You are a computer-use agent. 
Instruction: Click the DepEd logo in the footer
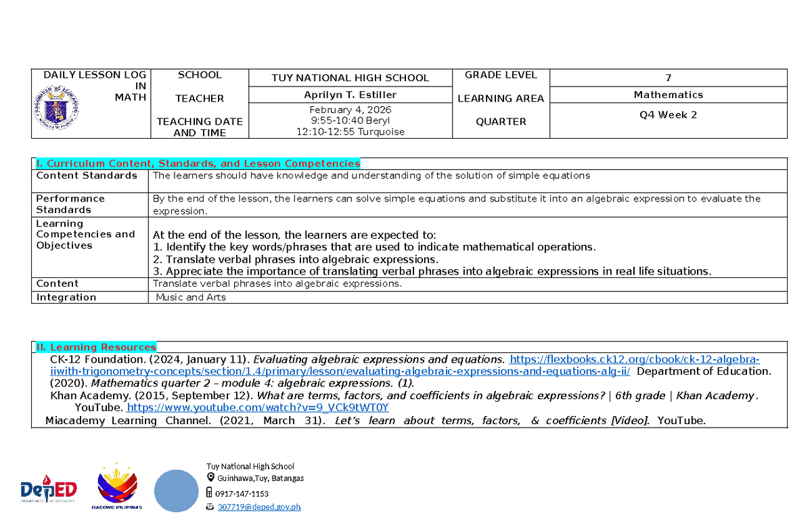click(x=48, y=490)
